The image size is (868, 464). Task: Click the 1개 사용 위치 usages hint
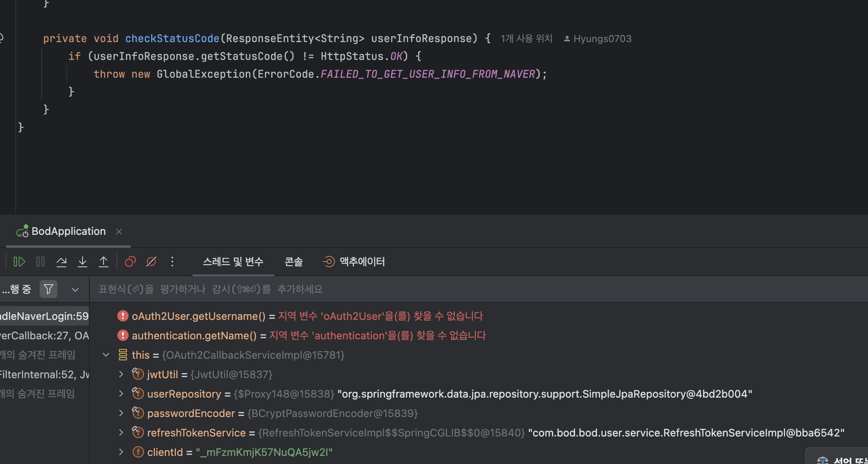point(526,39)
